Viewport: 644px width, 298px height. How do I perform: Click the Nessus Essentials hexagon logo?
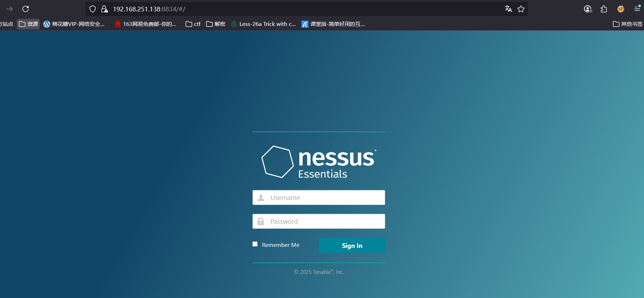click(x=278, y=162)
